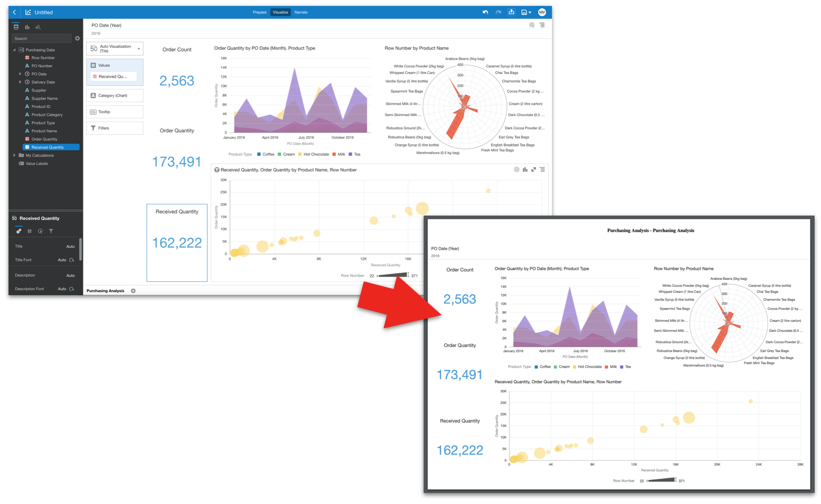Expand the My Calculations folder
This screenshot has width=821, height=504.
point(14,155)
